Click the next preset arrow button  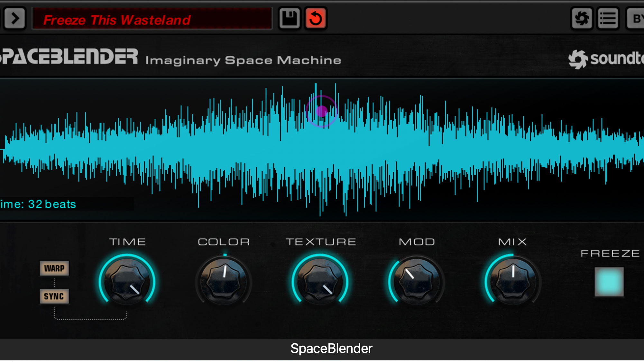click(x=14, y=19)
